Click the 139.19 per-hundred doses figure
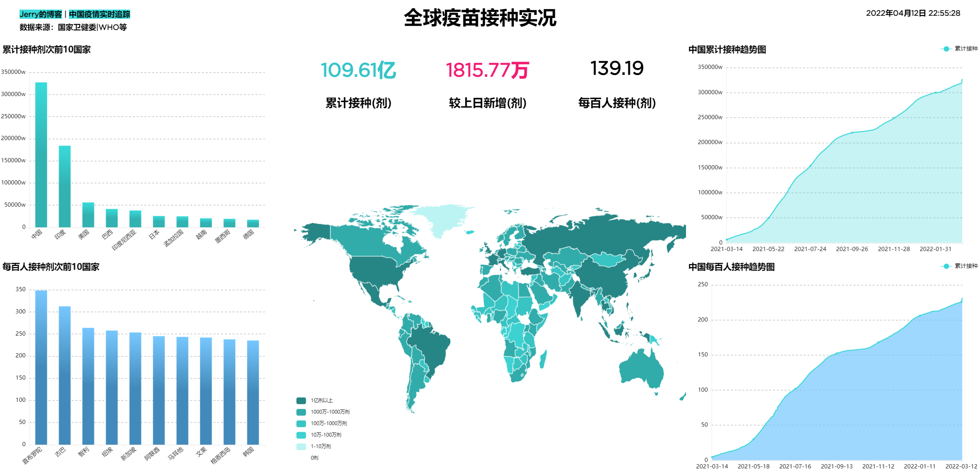980x473 pixels. click(x=617, y=69)
